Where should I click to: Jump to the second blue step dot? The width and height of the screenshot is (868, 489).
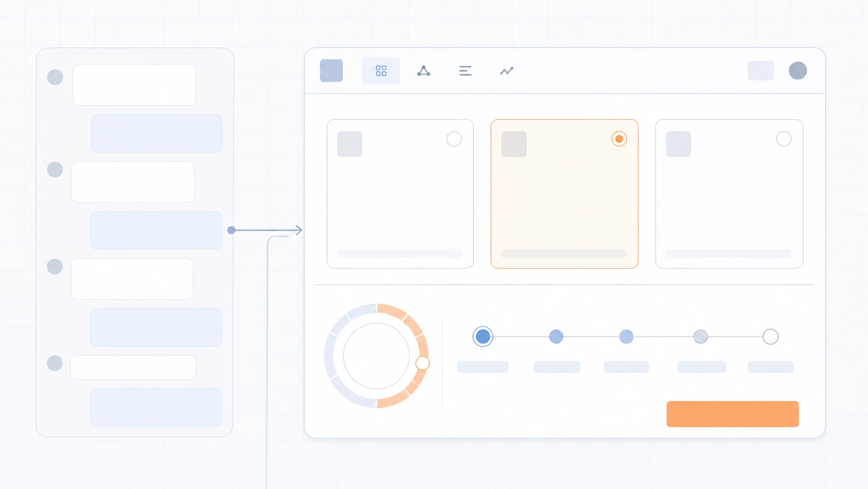tap(556, 337)
